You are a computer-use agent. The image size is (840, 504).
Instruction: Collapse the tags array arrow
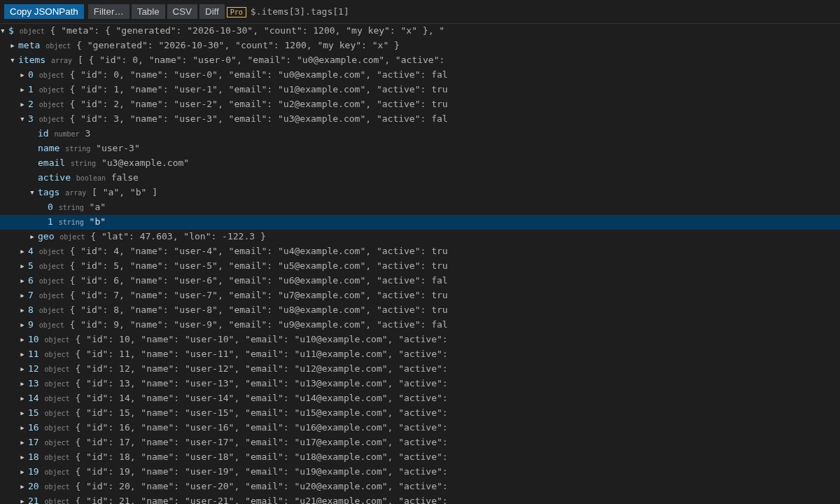(32, 192)
